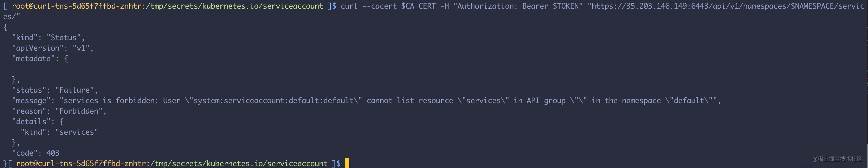This screenshot has width=868, height=168.
Task: Click the watermark text at bottom right
Action: 837,159
